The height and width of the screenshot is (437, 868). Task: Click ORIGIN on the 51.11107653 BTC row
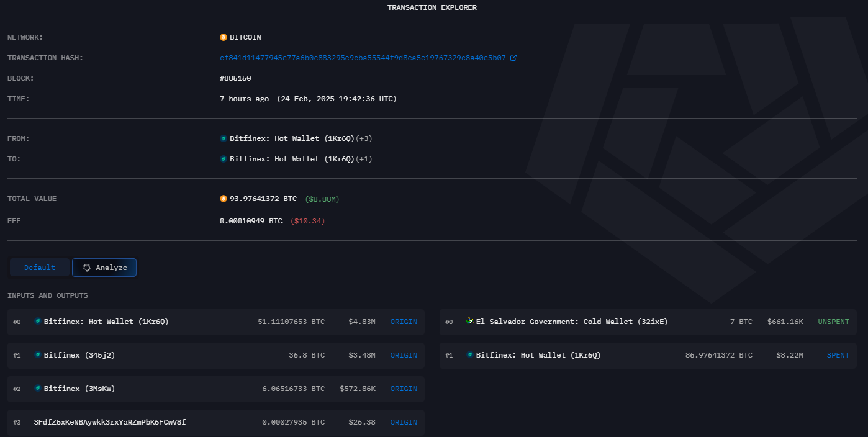pos(404,322)
